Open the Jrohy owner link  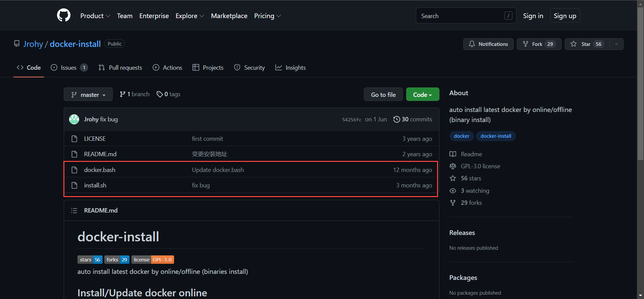pos(33,44)
